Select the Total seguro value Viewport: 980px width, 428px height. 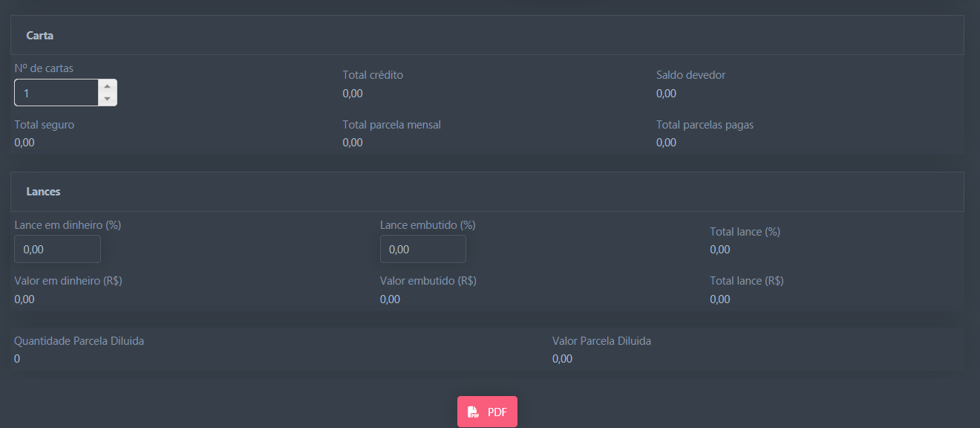[x=24, y=143]
